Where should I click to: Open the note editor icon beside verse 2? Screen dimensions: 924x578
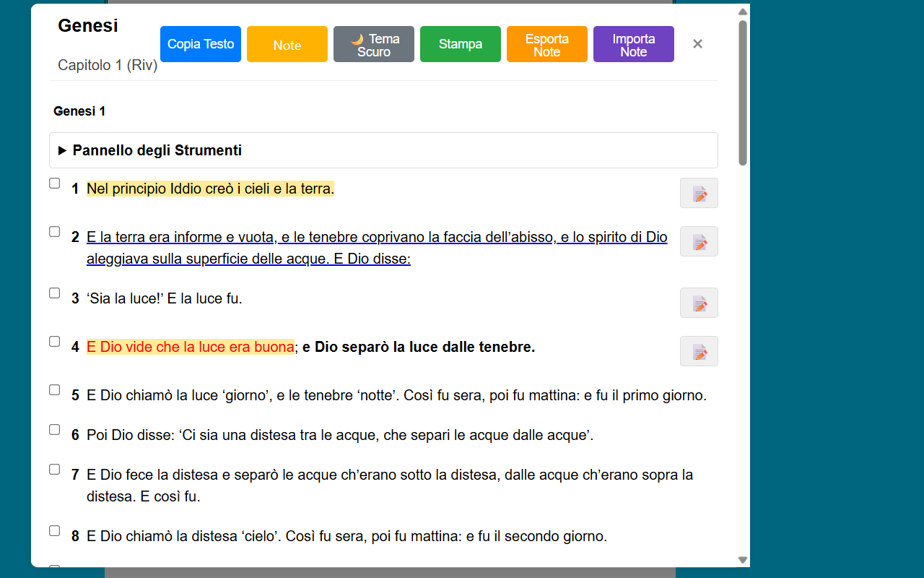(x=698, y=241)
